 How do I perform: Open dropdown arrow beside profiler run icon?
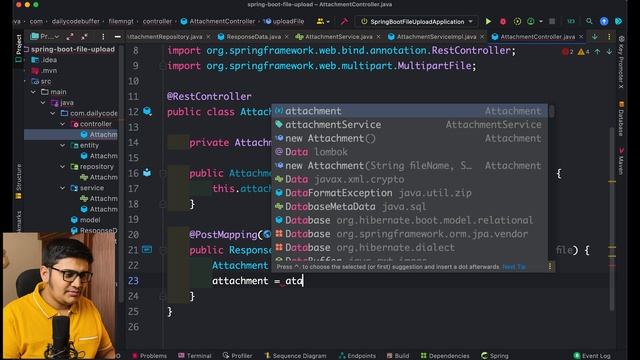point(541,21)
